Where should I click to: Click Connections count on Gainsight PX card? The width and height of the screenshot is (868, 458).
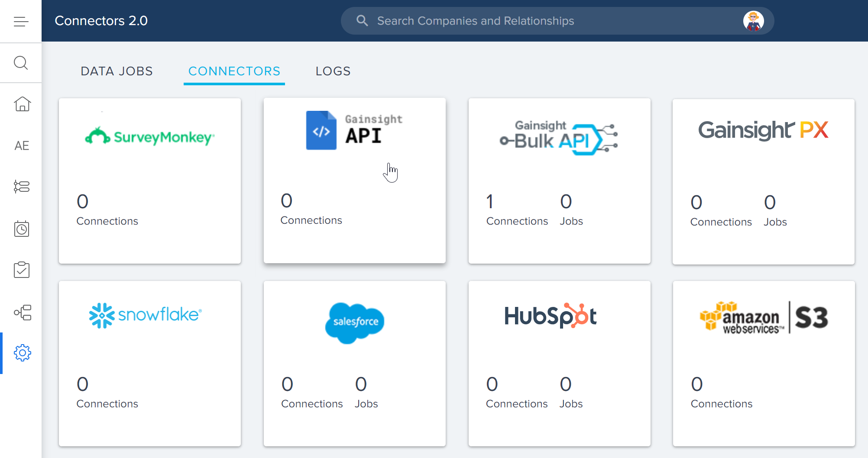[x=721, y=211]
